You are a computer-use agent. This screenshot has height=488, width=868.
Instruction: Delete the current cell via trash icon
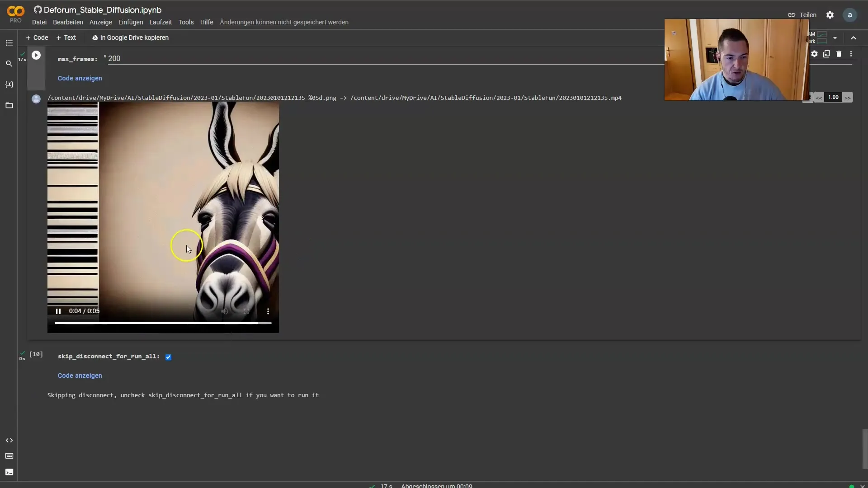click(x=839, y=54)
